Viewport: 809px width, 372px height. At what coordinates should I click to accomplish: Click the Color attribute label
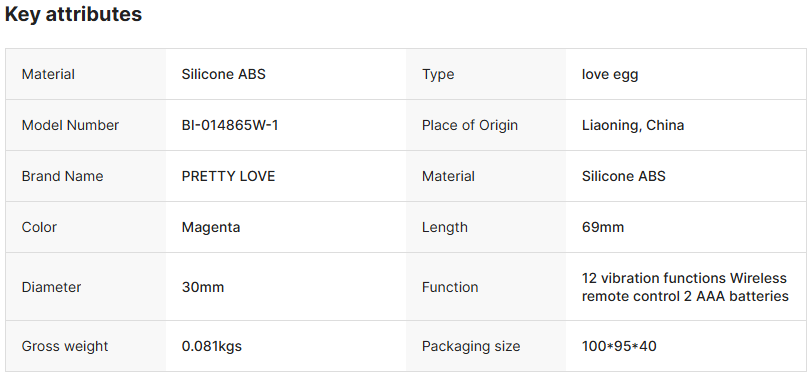pyautogui.click(x=39, y=228)
